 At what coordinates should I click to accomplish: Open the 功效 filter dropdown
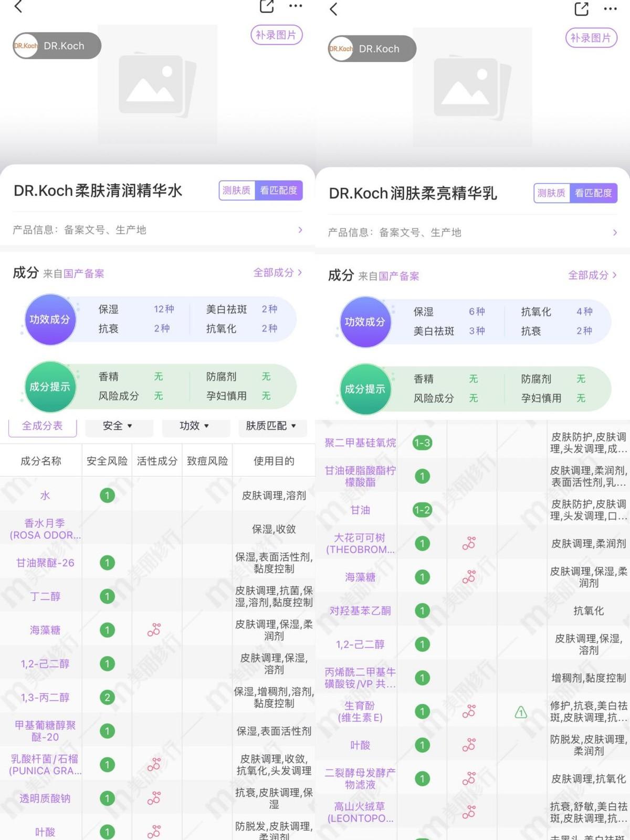[195, 426]
